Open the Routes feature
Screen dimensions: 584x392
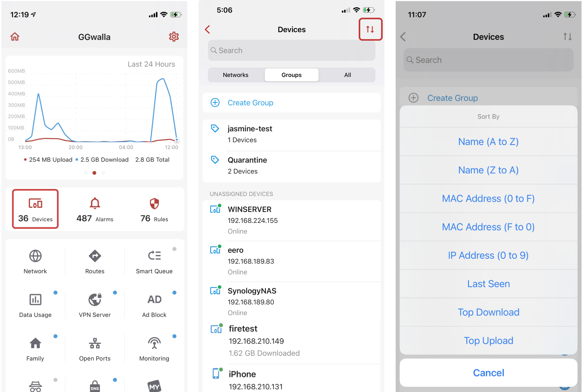tap(95, 262)
